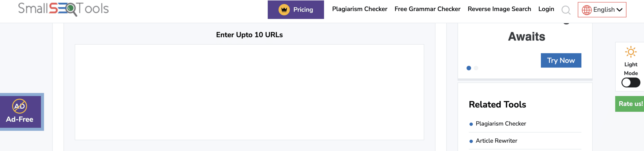Open the search magnifier icon
This screenshot has height=151, width=644.
(x=566, y=10)
